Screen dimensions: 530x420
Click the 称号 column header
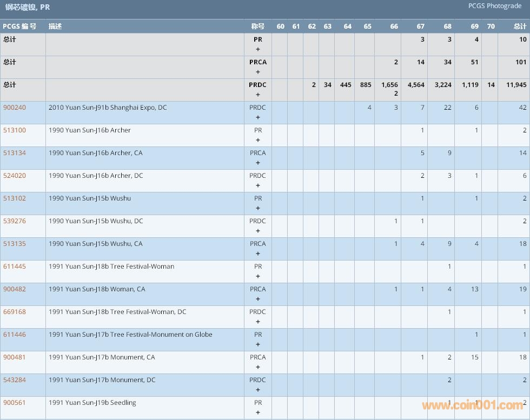click(x=258, y=26)
